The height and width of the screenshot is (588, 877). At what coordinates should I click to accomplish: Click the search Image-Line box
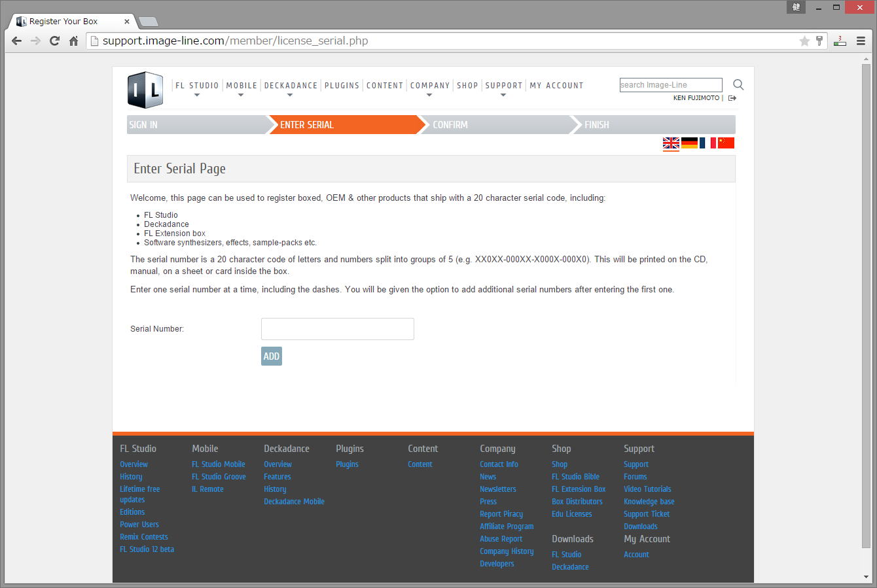671,85
